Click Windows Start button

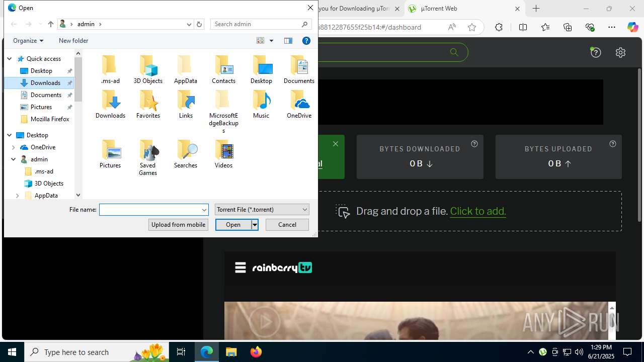point(12,352)
